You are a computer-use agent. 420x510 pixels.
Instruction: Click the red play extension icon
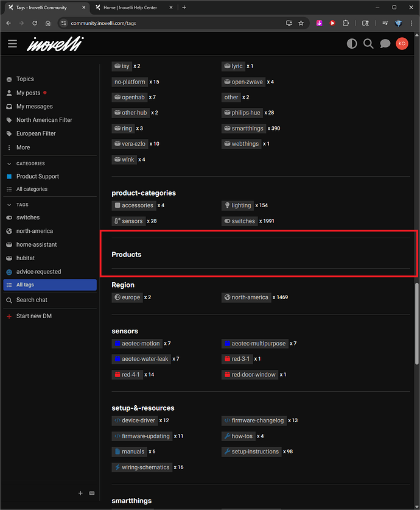point(332,23)
